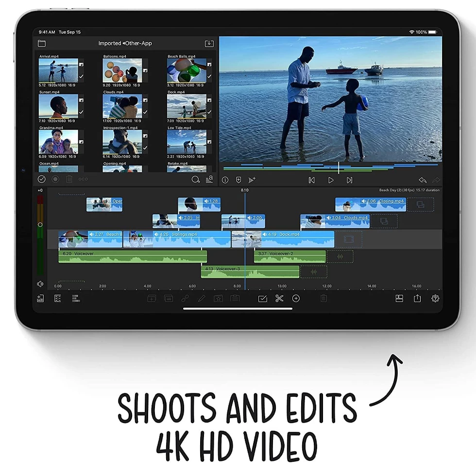The image size is (476, 476).
Task: Toggle checkmark beside Sunset.mp4
Action: 82,112
